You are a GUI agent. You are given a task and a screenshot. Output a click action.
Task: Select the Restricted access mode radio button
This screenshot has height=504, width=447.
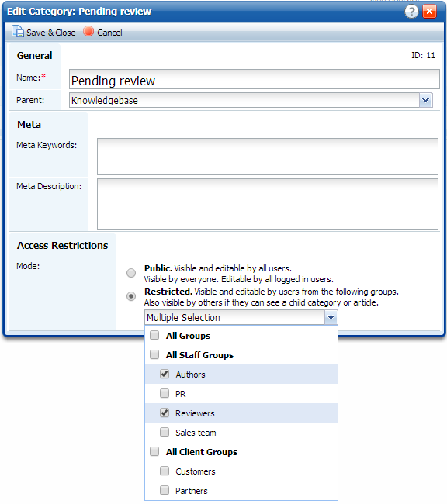pyautogui.click(x=131, y=296)
